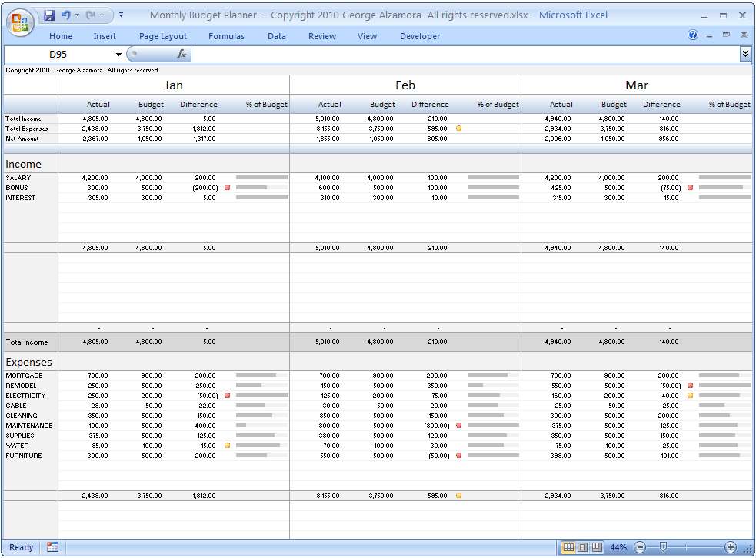Save the workbook with the floppy icon
Viewport: 756px width, 558px height.
coord(48,15)
